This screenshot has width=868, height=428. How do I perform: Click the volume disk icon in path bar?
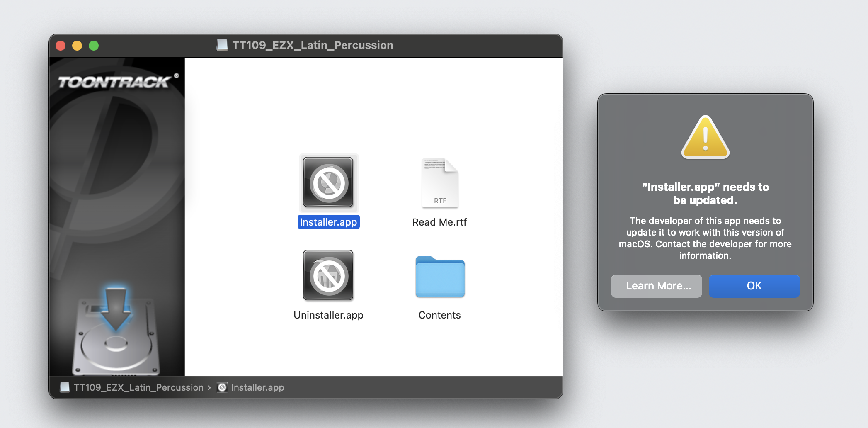point(65,387)
